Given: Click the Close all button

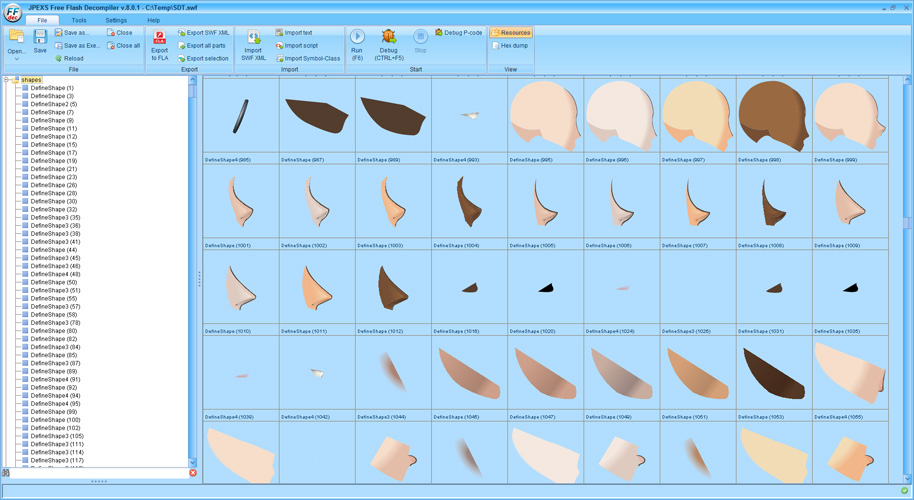Looking at the screenshot, I should tap(124, 46).
